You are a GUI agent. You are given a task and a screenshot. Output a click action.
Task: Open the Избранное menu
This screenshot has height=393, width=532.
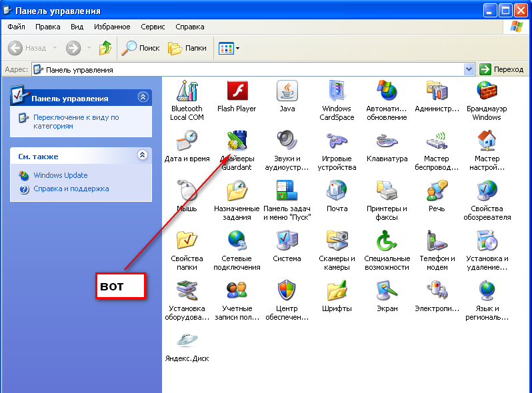[x=112, y=27]
